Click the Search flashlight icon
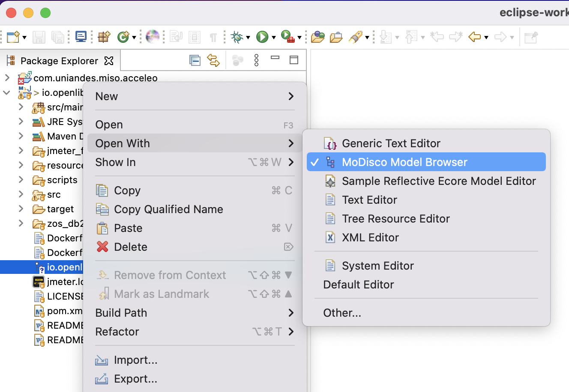Image resolution: width=569 pixels, height=392 pixels. click(355, 37)
